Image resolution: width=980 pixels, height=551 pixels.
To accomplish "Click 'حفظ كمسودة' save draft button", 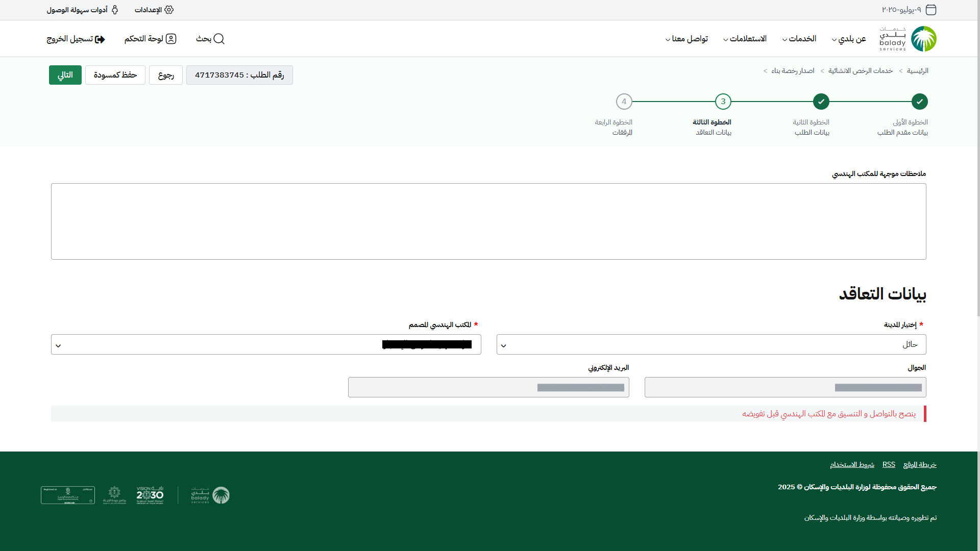I will 115,75.
